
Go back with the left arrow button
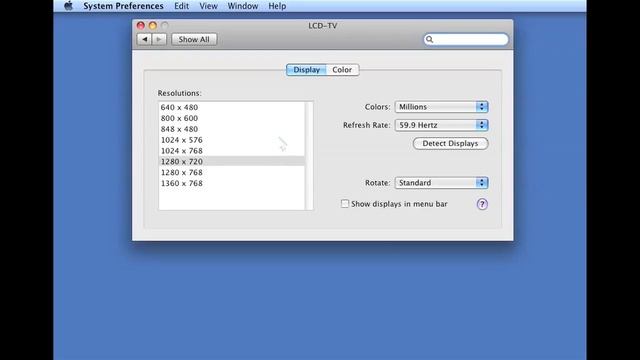pyautogui.click(x=144, y=39)
